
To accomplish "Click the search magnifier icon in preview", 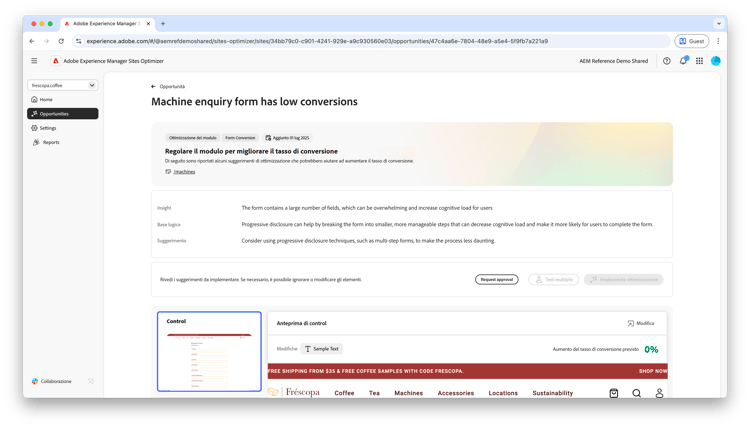I will pyautogui.click(x=637, y=393).
